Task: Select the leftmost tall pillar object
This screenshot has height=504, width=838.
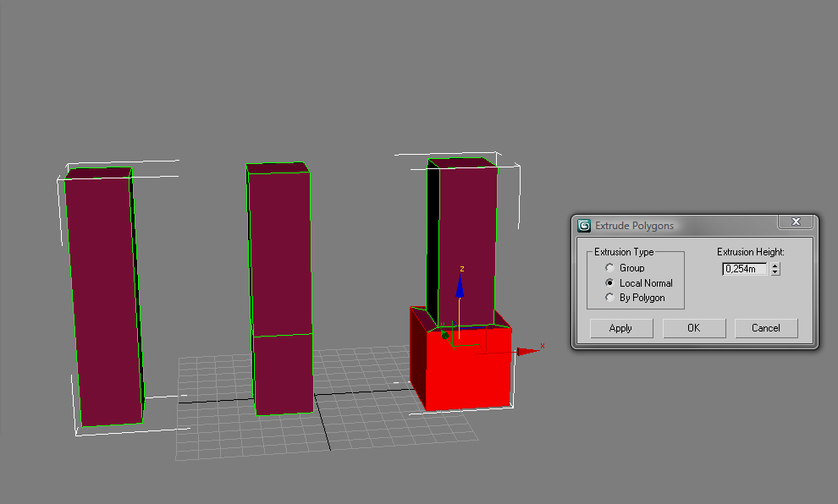Action: tap(102, 296)
